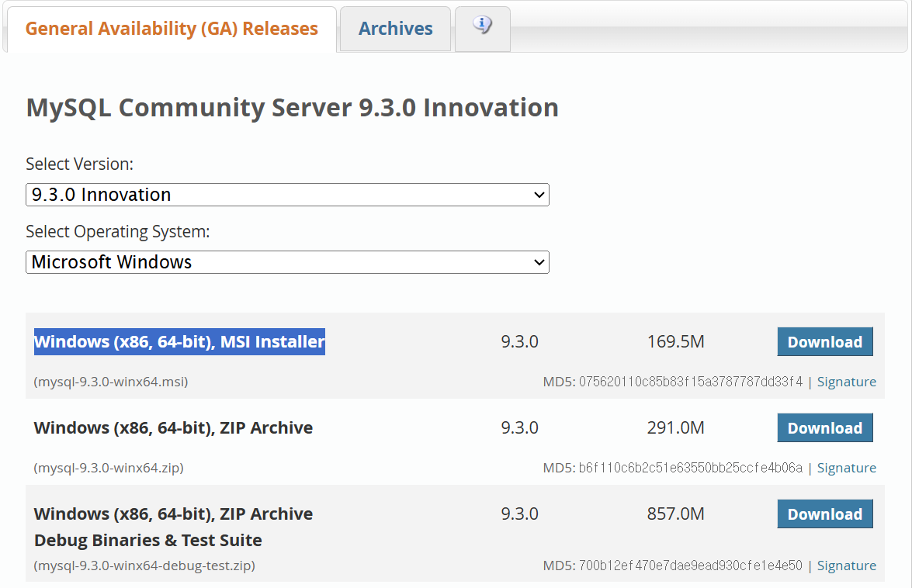Click the 9.3.0 version cell in MSI Installer row
Viewport: 912px width, 588px height.
click(519, 341)
